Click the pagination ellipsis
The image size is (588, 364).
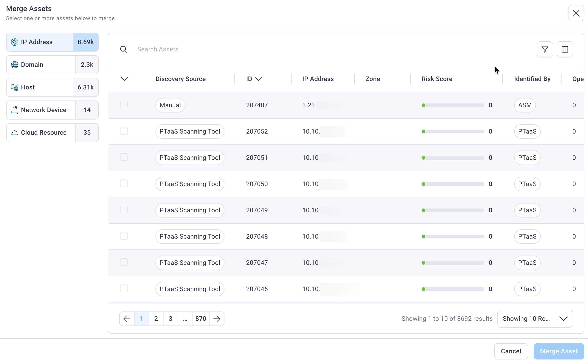(185, 318)
